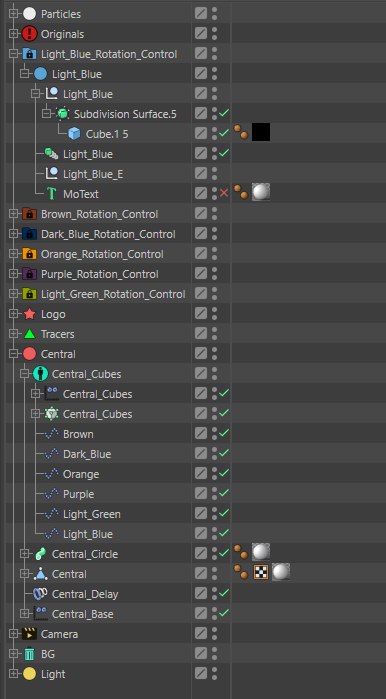
Task: Collapse the Light_Blue_Rotation_Control group
Action: click(13, 54)
